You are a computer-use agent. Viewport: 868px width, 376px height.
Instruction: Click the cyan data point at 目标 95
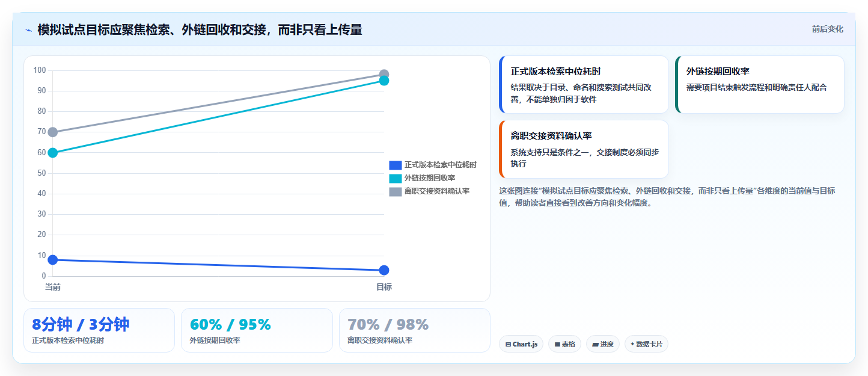384,81
